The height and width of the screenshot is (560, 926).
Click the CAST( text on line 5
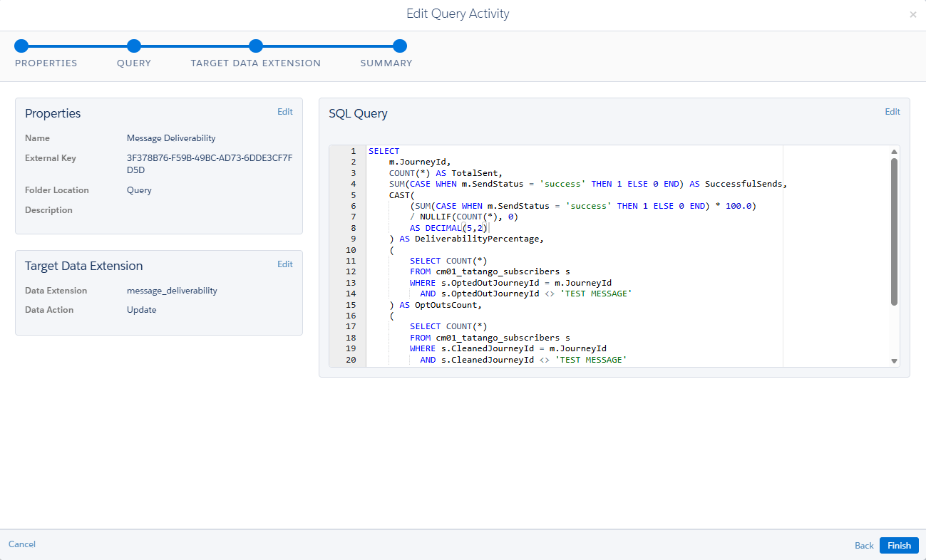(402, 195)
